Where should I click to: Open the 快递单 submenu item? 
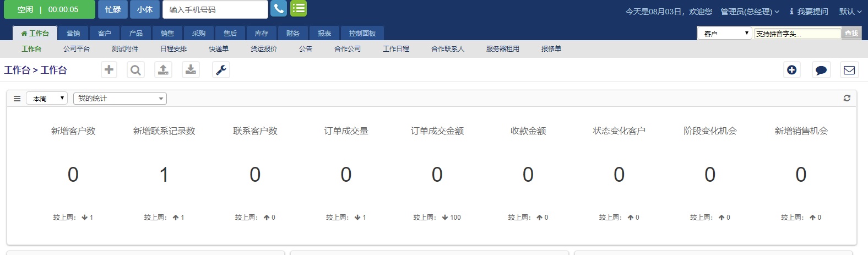pos(219,49)
